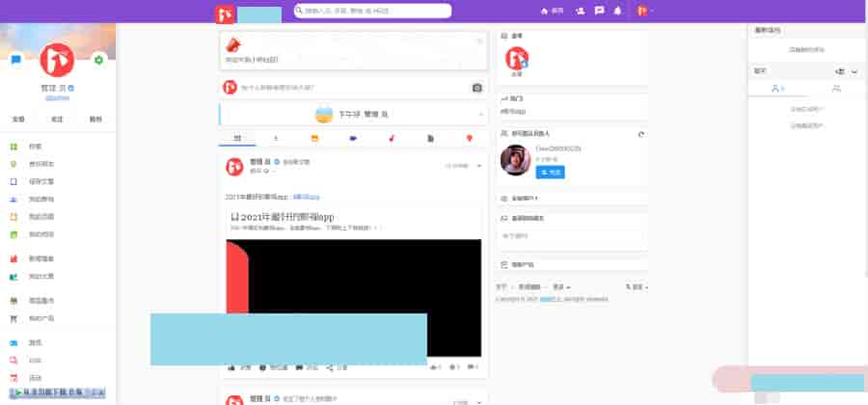
Task: Click the post composer text field
Action: tap(354, 88)
